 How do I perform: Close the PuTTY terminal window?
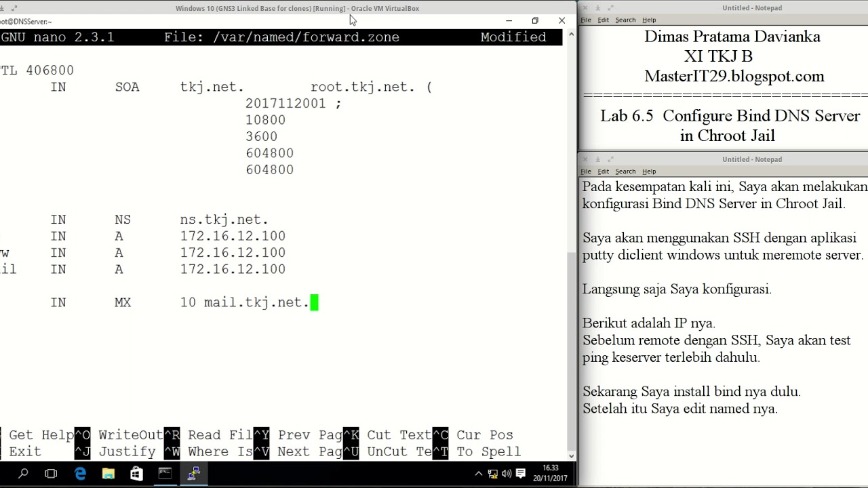pyautogui.click(x=561, y=21)
